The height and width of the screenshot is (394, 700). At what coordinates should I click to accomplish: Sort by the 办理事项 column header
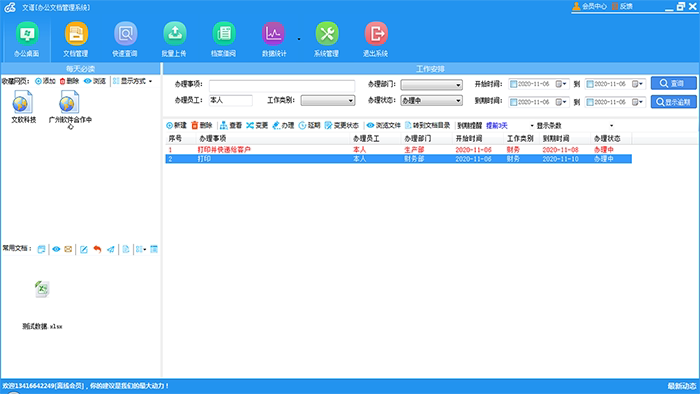coord(273,139)
